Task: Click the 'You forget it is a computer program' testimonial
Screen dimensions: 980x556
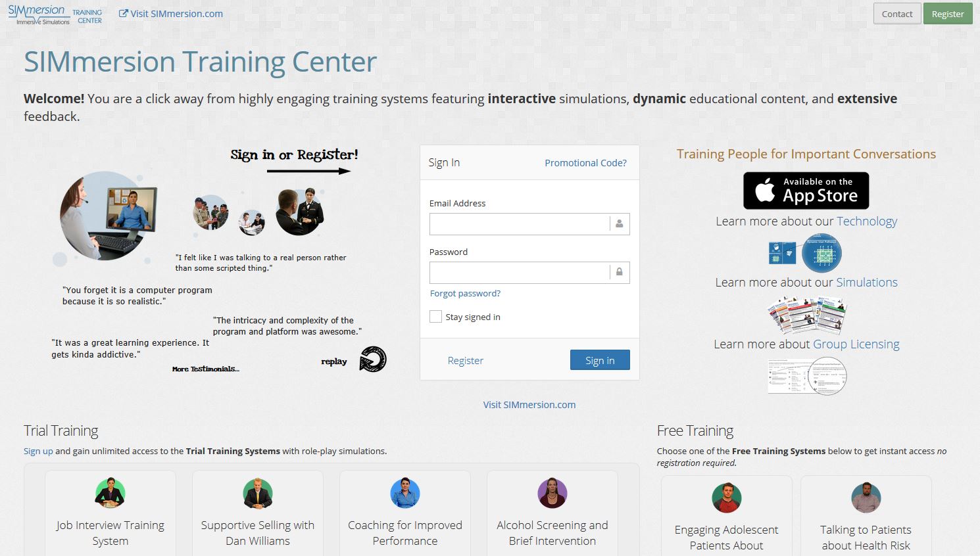Action: coord(137,296)
